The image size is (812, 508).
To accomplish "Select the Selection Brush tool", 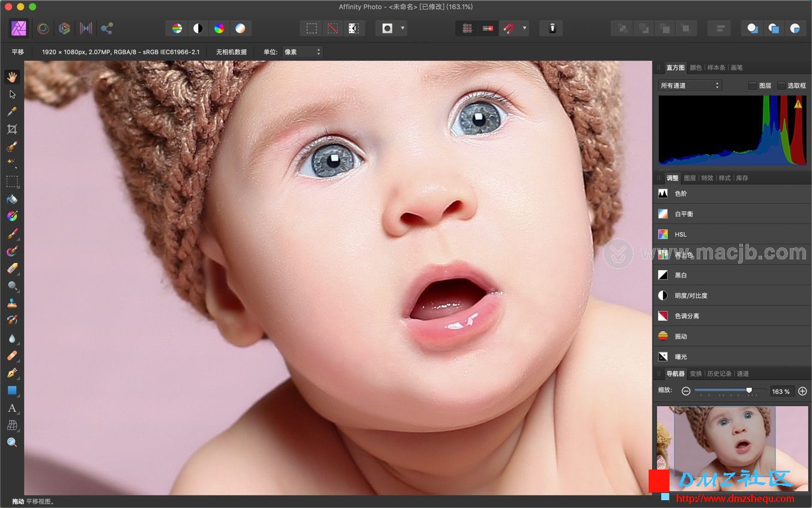I will (x=12, y=147).
